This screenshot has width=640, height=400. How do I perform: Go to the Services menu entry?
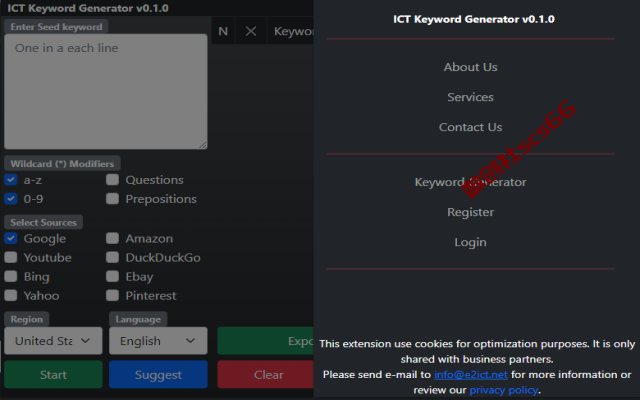point(470,97)
